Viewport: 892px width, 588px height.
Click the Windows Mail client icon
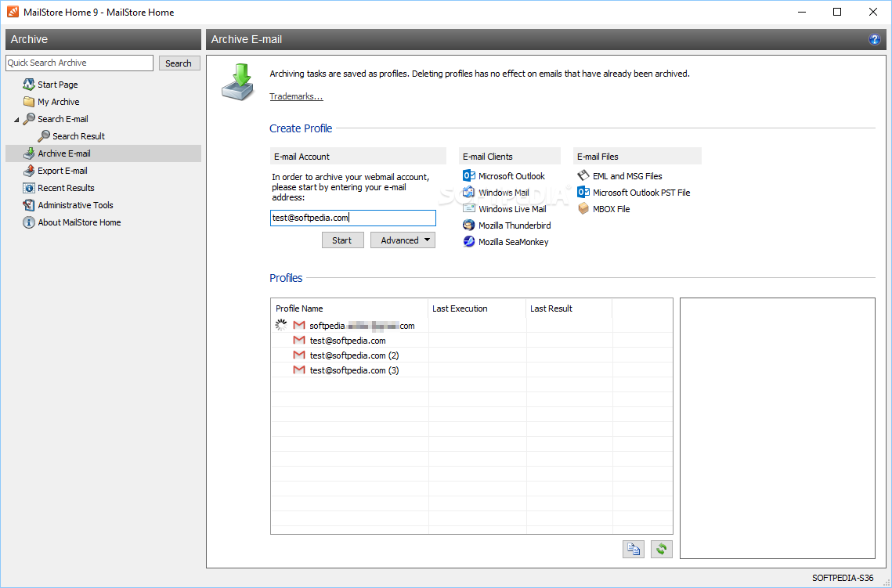(469, 192)
